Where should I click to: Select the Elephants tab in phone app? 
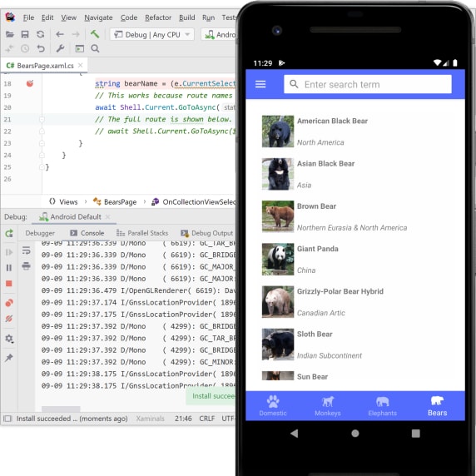coord(382,406)
